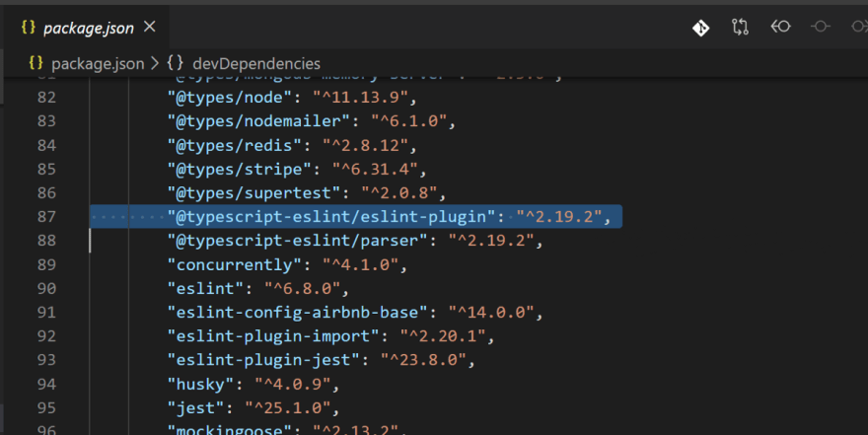Click the "eslint-config-airbnb-base" key
Viewport: 868px width, 435px height.
click(298, 312)
